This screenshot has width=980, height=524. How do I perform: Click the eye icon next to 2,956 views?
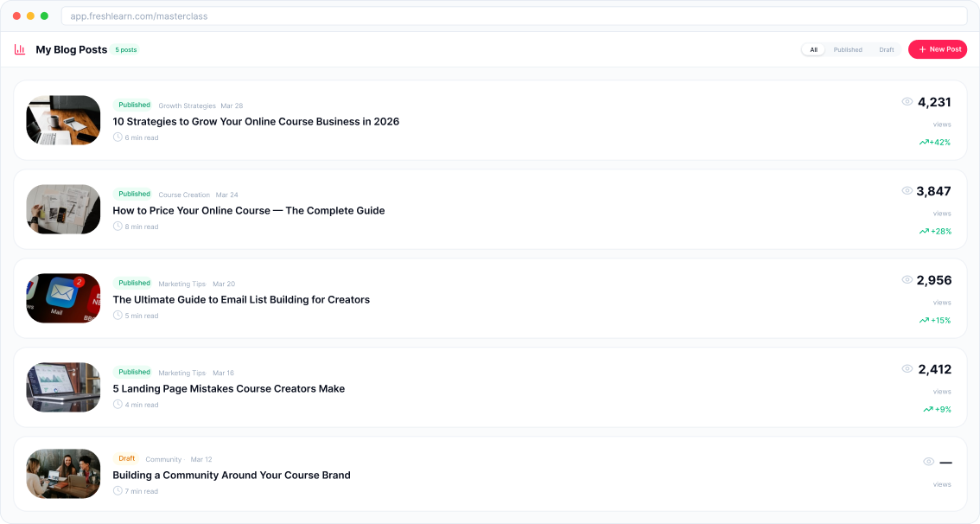click(x=906, y=278)
